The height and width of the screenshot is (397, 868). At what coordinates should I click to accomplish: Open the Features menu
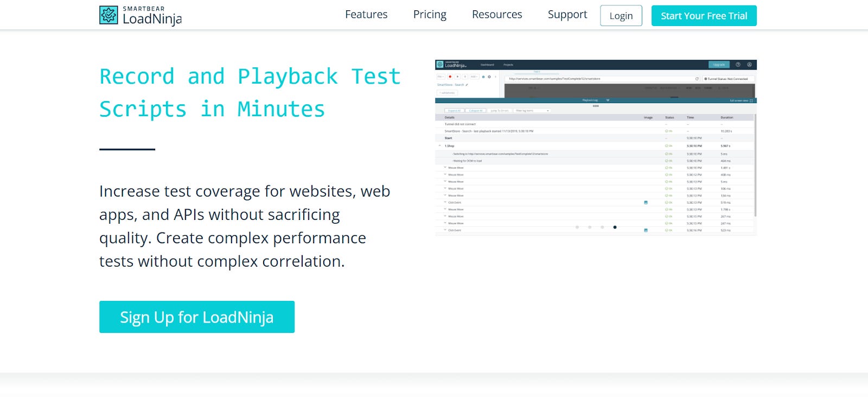pos(366,15)
